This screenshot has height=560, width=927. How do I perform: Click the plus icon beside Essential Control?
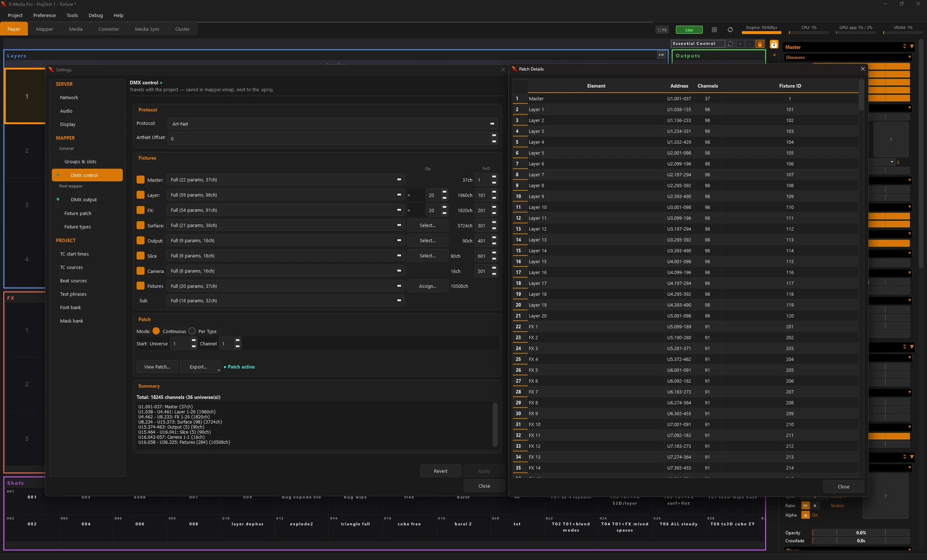740,44
